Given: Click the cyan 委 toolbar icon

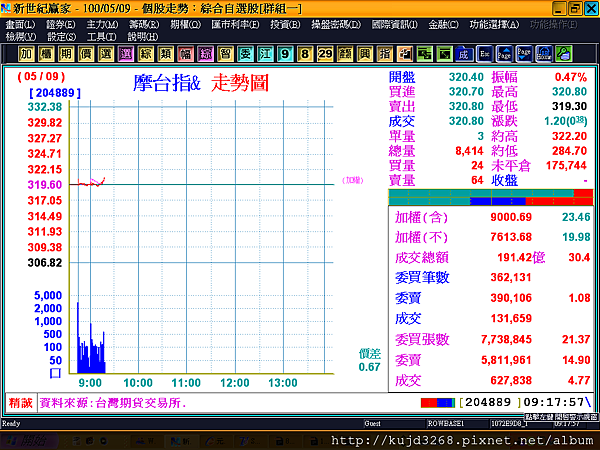Looking at the screenshot, I should tap(245, 54).
